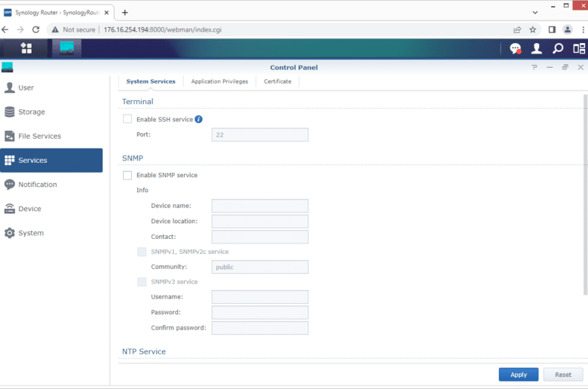Open User settings in sidebar
The image size is (588, 389).
[x=51, y=87]
